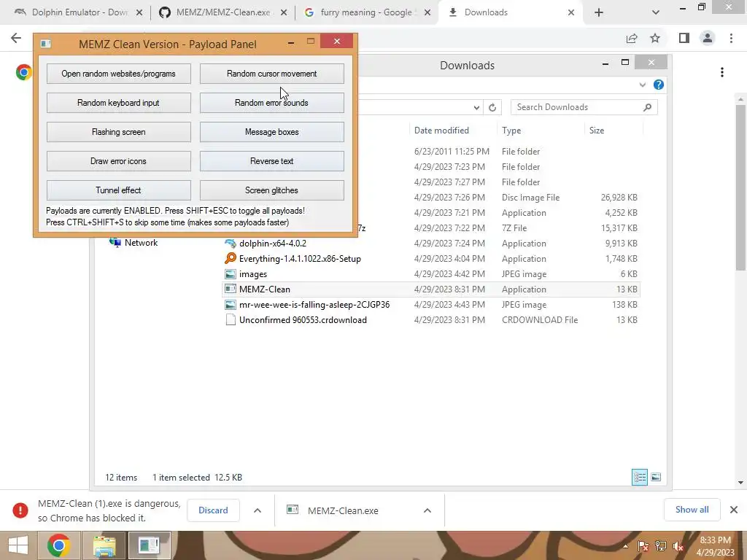Viewport: 747px width, 560px height.
Task: Click MEMZ-Clean file icon in list
Action: pos(231,289)
